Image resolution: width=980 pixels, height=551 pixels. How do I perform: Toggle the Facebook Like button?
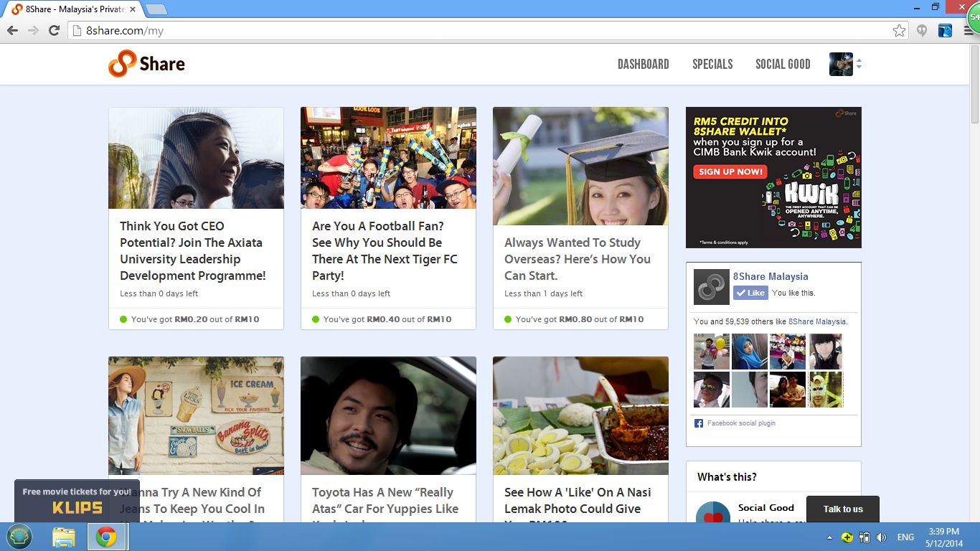coord(750,293)
